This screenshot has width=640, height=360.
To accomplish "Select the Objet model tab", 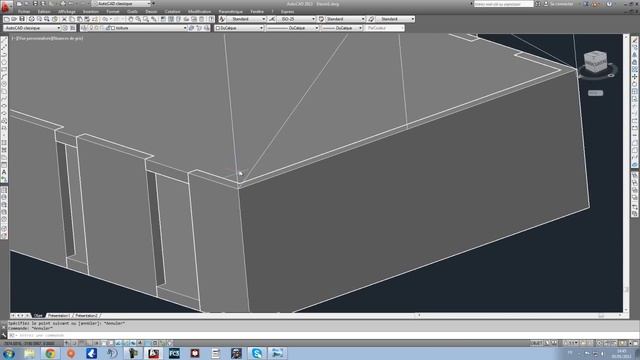I will coord(38,316).
